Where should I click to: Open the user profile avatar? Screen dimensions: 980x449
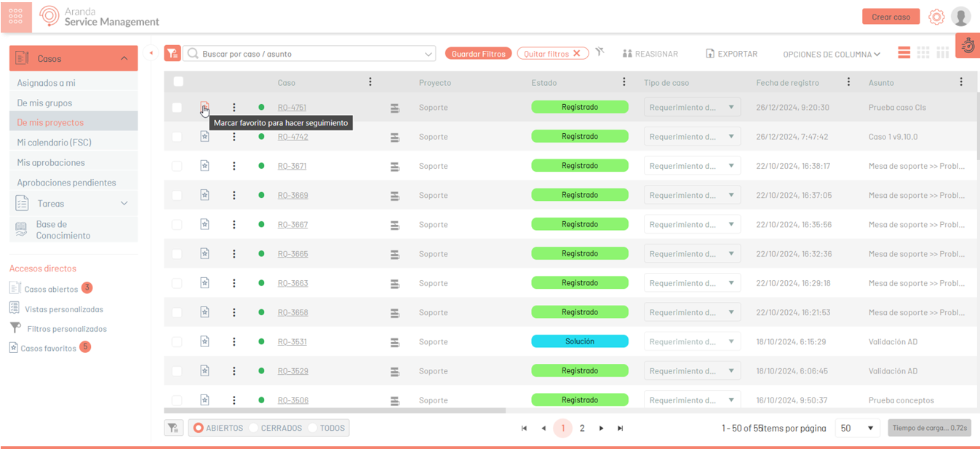(961, 17)
